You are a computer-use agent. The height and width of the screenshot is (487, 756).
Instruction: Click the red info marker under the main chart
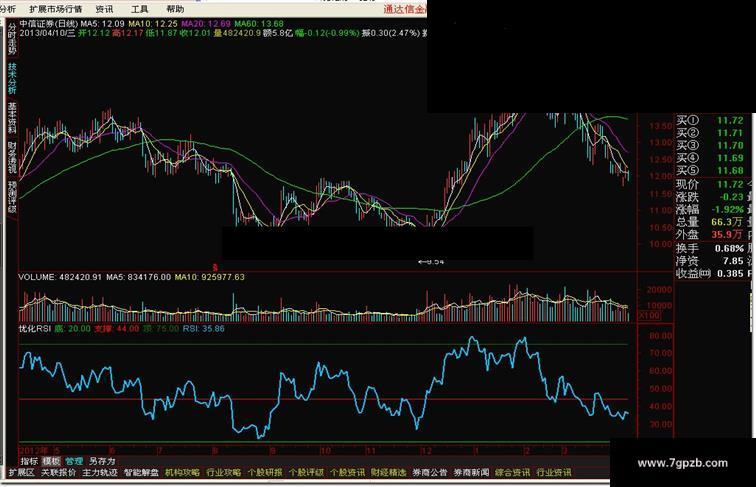click(x=216, y=266)
